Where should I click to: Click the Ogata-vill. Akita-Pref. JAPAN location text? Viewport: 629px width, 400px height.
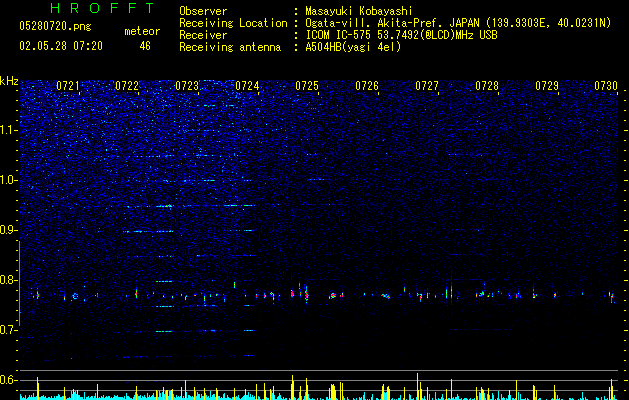click(458, 23)
